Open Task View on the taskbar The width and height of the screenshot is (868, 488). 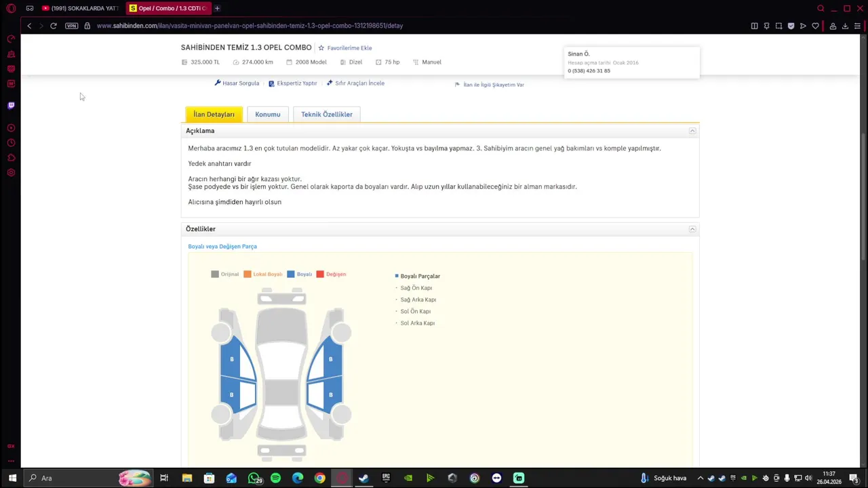click(164, 478)
